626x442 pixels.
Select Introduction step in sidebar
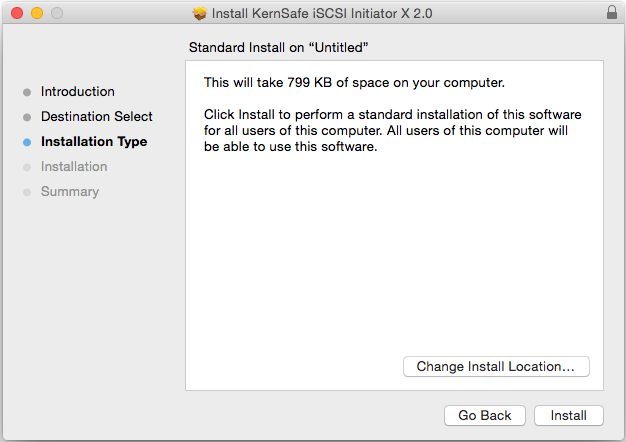coord(78,91)
